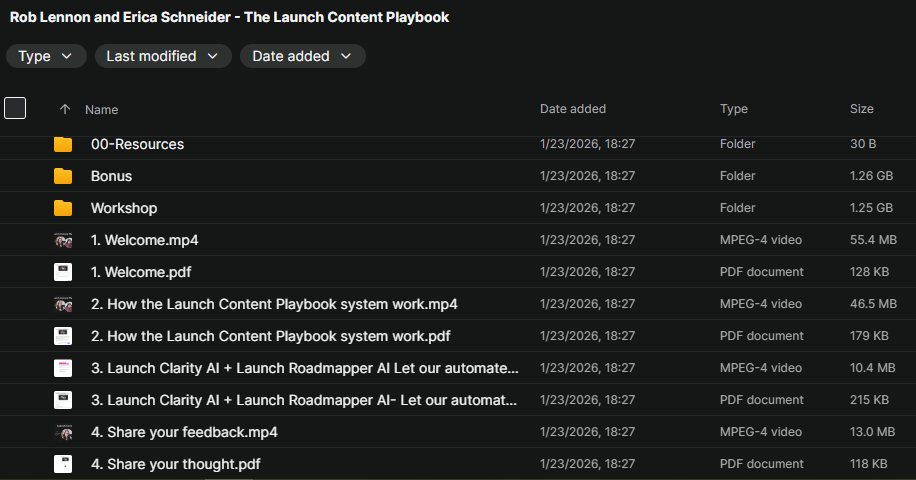Open the Last modified filter dropdown
Screen dimensions: 916x480
(x=163, y=56)
